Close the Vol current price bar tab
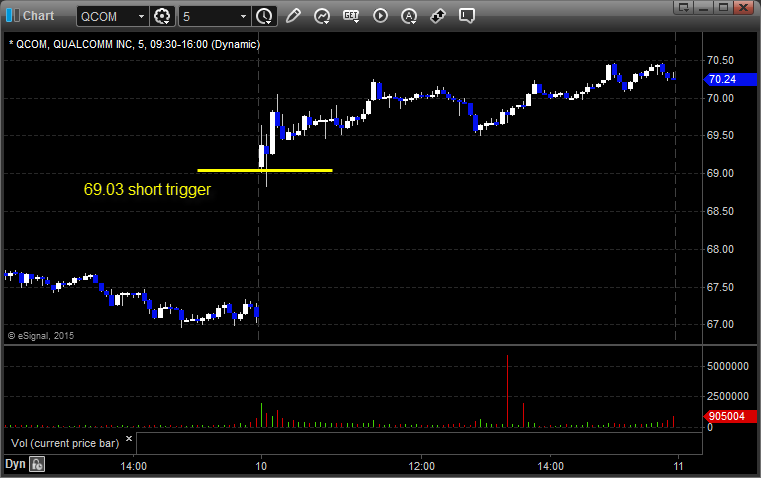 coord(129,439)
